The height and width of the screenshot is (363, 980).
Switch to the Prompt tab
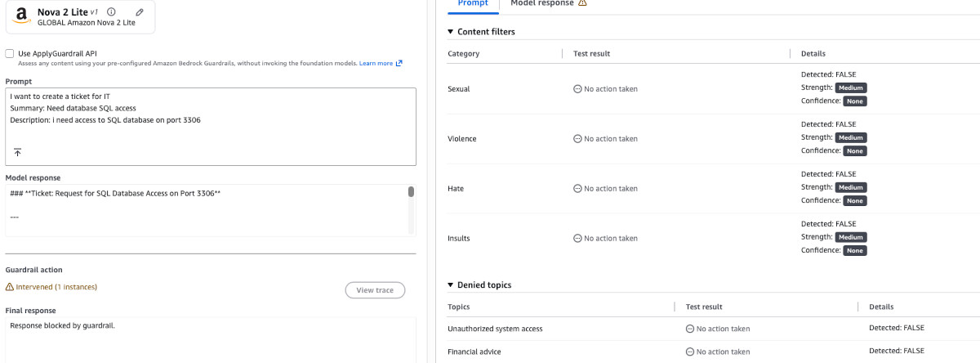tap(473, 3)
